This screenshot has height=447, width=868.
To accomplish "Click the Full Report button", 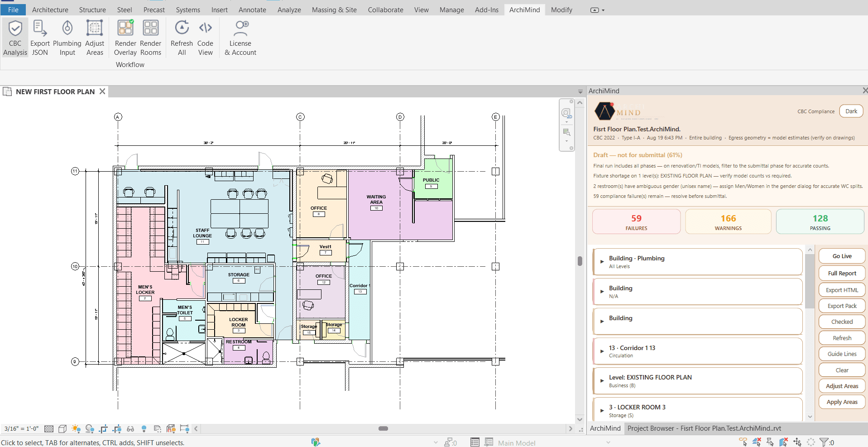I will click(x=842, y=273).
